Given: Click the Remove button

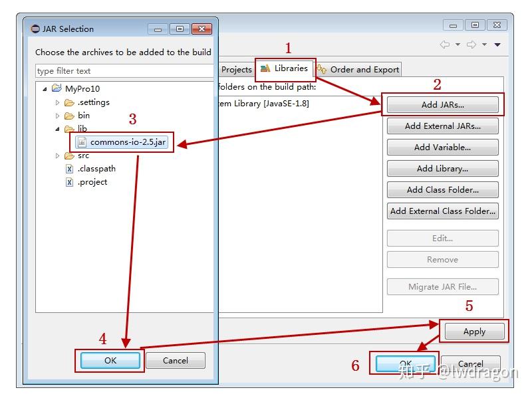Looking at the screenshot, I should coord(442,259).
